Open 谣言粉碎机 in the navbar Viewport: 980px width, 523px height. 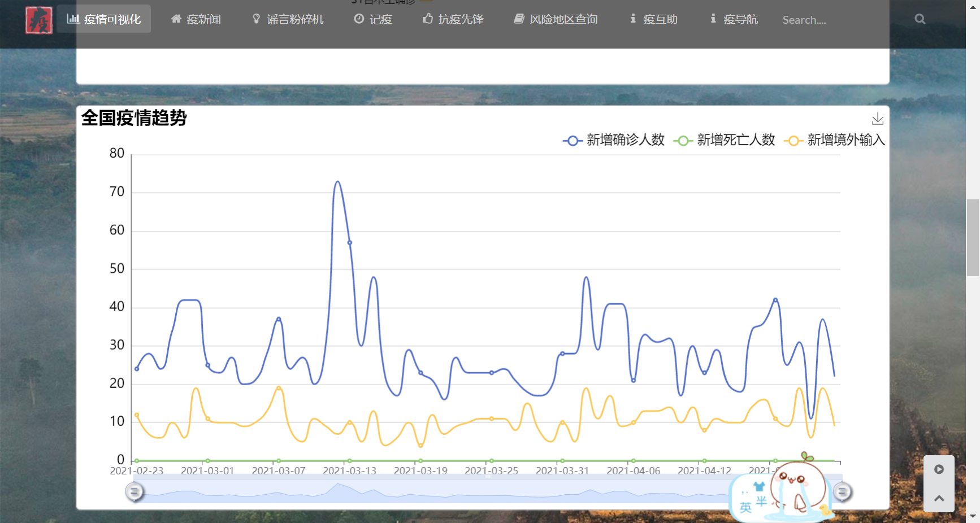tap(288, 19)
